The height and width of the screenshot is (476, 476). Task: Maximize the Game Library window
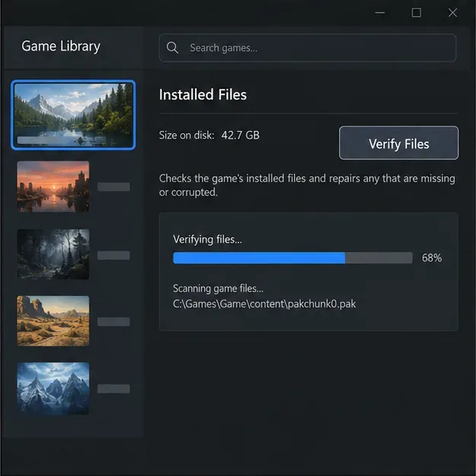[416, 13]
